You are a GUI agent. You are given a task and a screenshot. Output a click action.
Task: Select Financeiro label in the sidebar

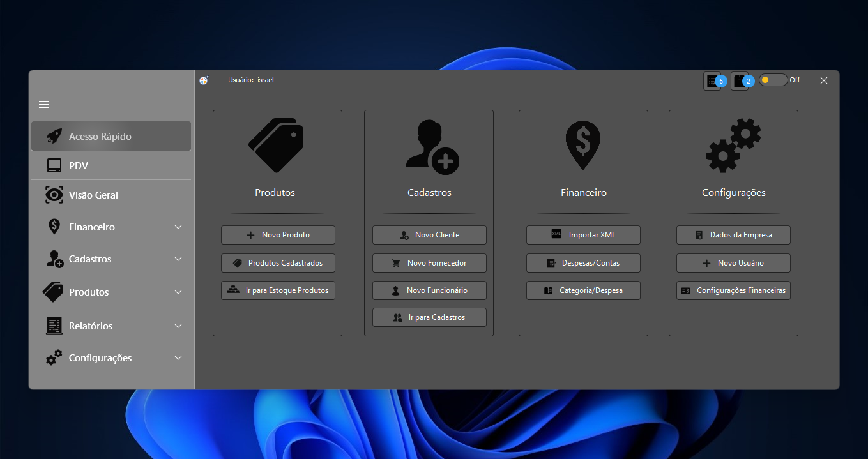(92, 227)
